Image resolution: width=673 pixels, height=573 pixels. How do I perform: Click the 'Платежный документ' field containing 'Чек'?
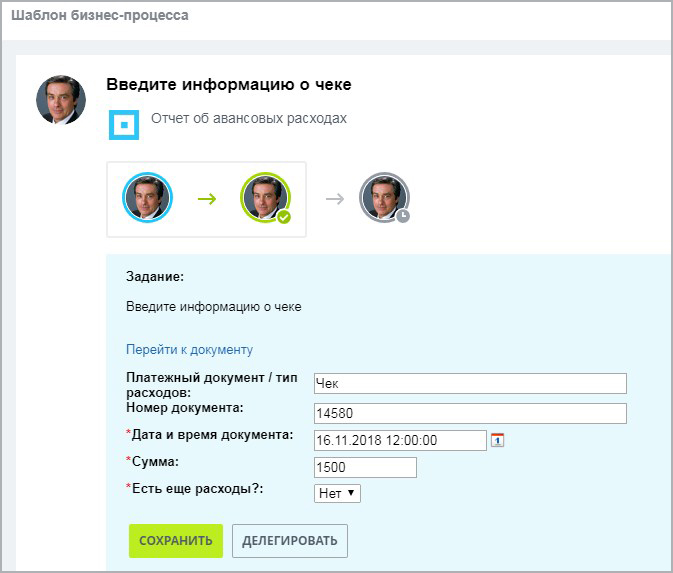[469, 384]
